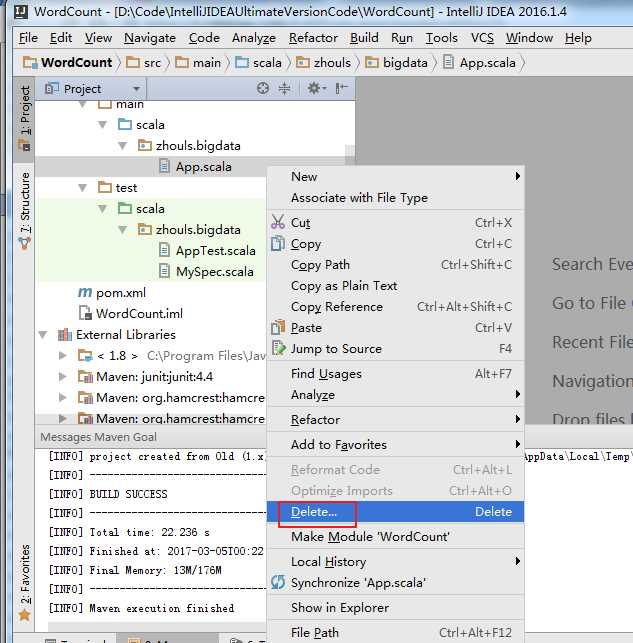Select Show in Explorer

pyautogui.click(x=396, y=607)
